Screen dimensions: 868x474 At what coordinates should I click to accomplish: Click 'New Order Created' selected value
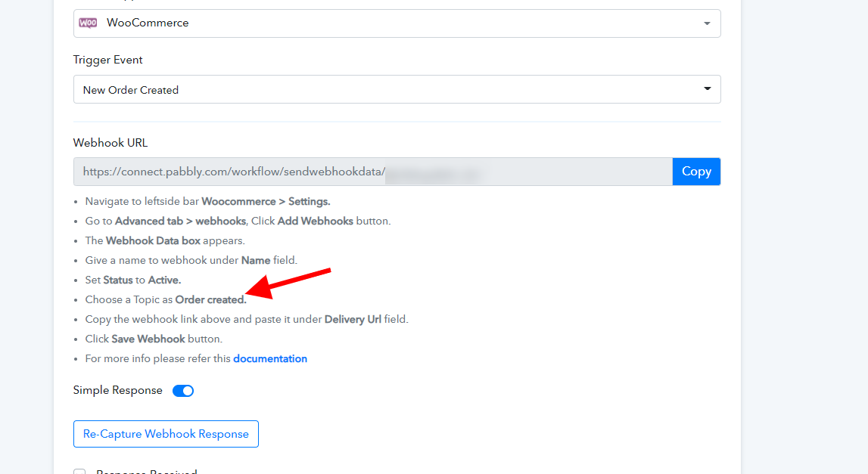click(x=131, y=90)
